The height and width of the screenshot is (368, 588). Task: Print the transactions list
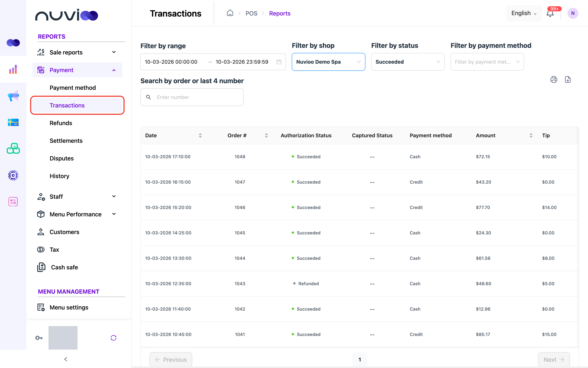(x=554, y=80)
